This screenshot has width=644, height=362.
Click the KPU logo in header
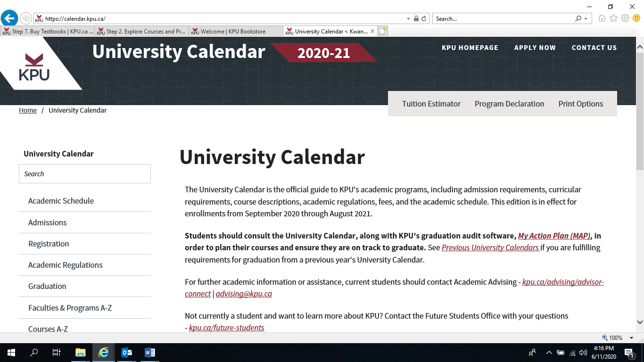[x=34, y=67]
